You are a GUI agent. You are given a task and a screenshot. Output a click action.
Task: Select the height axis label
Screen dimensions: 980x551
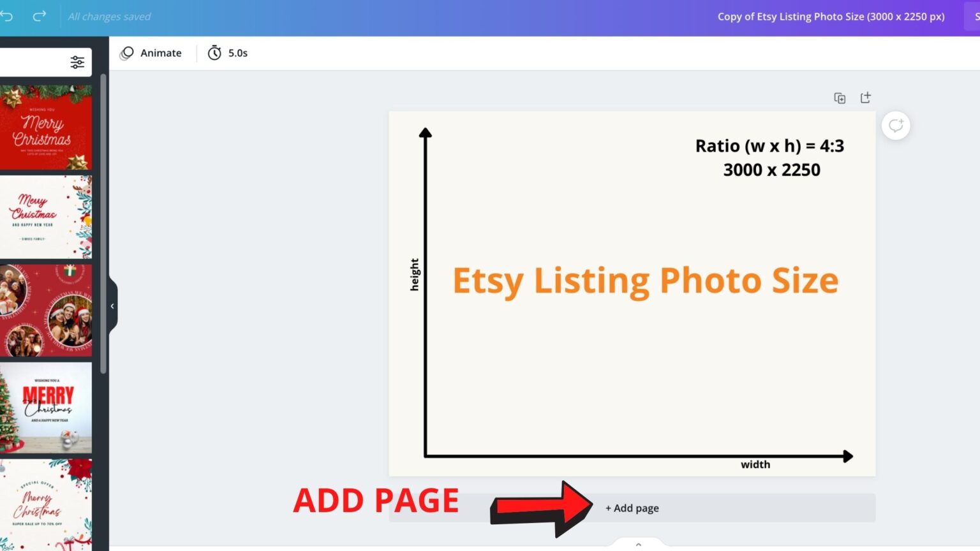pos(415,274)
